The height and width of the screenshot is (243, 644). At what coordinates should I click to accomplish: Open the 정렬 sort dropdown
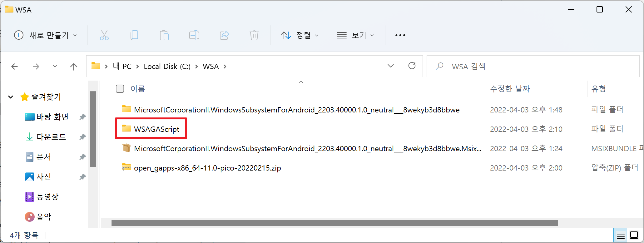coord(300,35)
